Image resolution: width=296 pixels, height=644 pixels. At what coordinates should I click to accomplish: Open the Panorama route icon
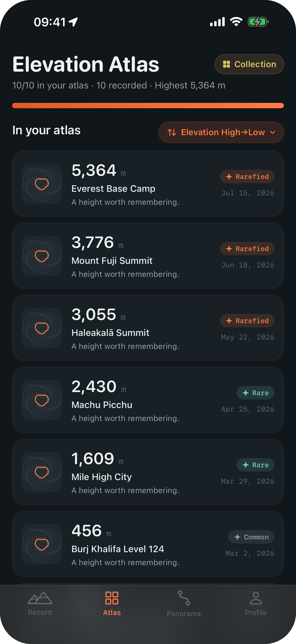184,598
